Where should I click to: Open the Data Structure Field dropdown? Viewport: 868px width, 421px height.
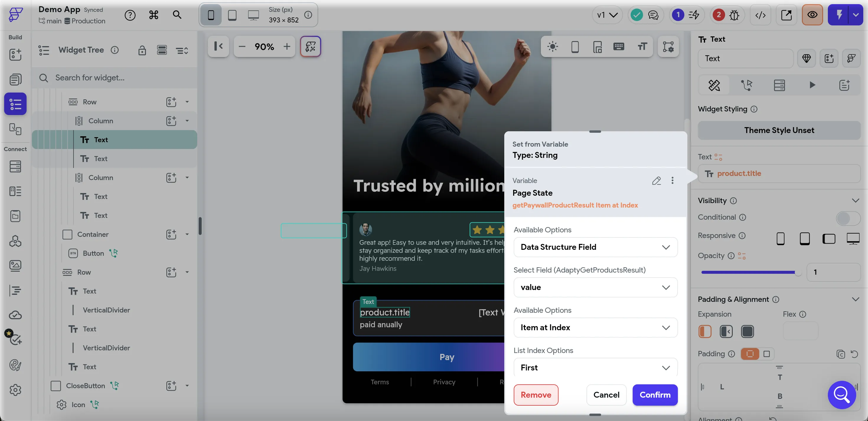595,247
